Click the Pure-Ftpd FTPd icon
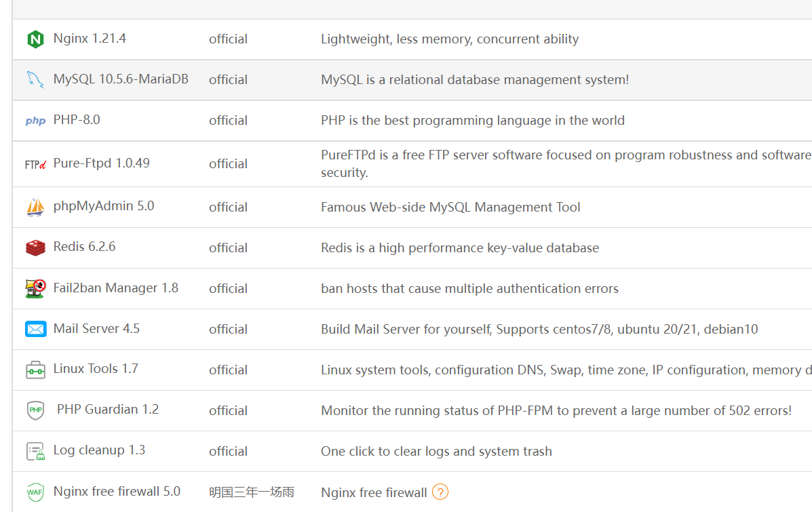Viewport: 812px width, 512px height. [x=35, y=164]
